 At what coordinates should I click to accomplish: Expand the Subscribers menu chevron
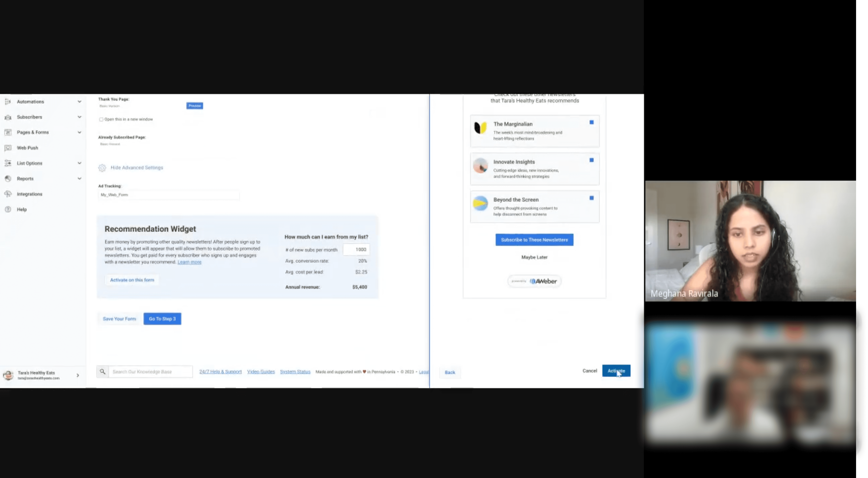[79, 117]
